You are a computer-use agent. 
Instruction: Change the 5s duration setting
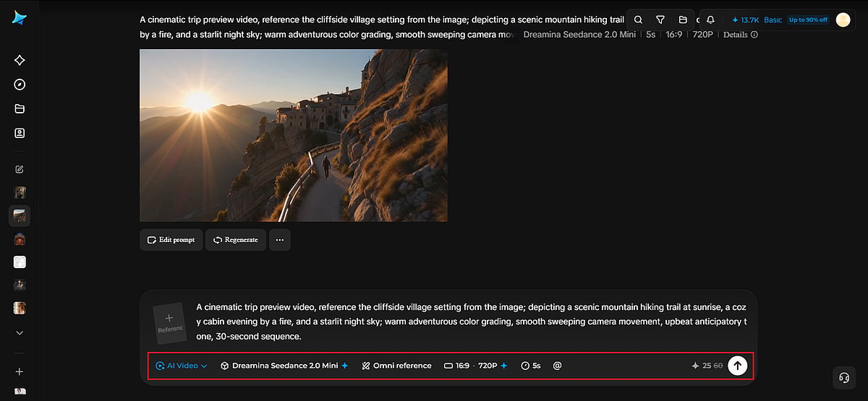530,366
